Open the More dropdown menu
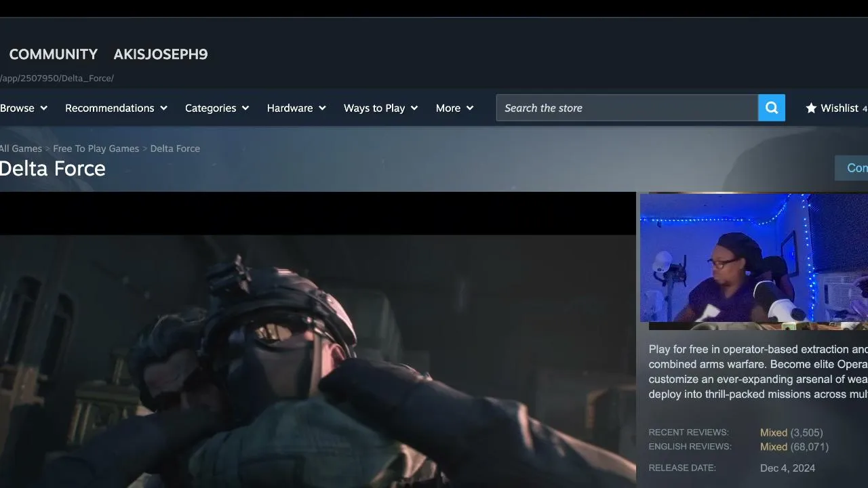Image resolution: width=868 pixels, height=488 pixels. coord(454,108)
